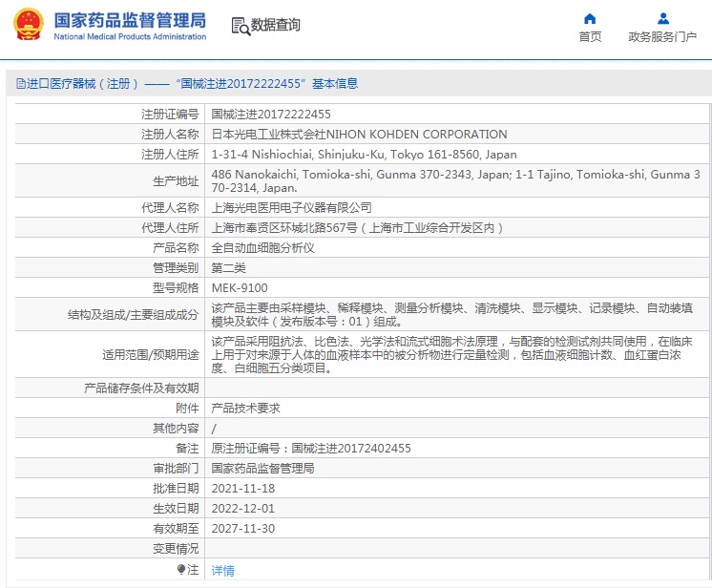Click the 首页 house icon
Screen dimensions: 712x588
590,18
